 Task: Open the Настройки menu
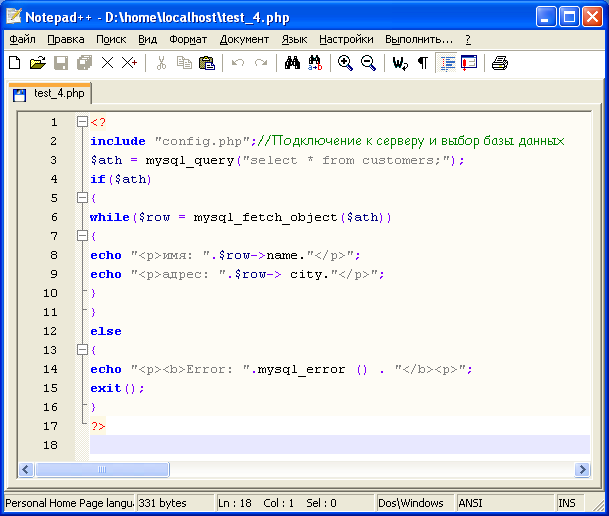point(346,39)
